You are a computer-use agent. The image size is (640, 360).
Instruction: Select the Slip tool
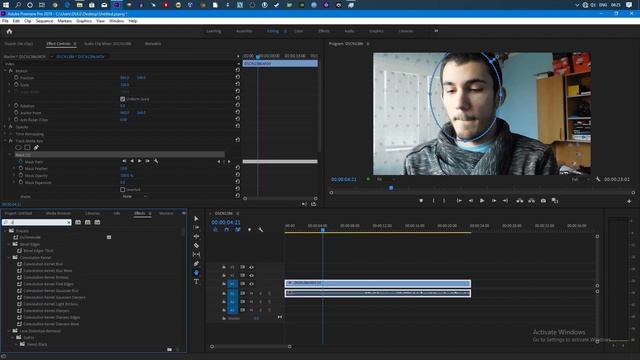pyautogui.click(x=196, y=254)
